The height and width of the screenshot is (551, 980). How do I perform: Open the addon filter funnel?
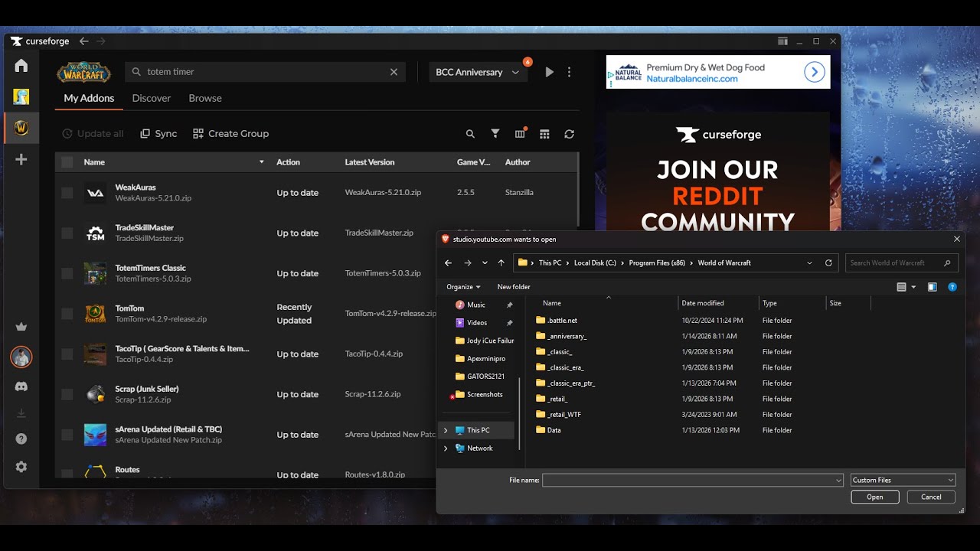[x=495, y=134]
